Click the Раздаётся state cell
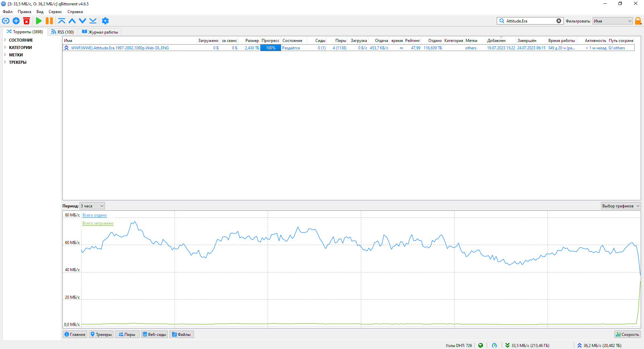 coord(291,48)
